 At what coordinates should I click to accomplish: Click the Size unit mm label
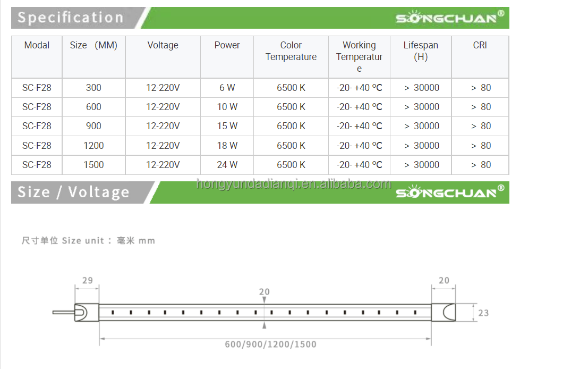tap(88, 241)
